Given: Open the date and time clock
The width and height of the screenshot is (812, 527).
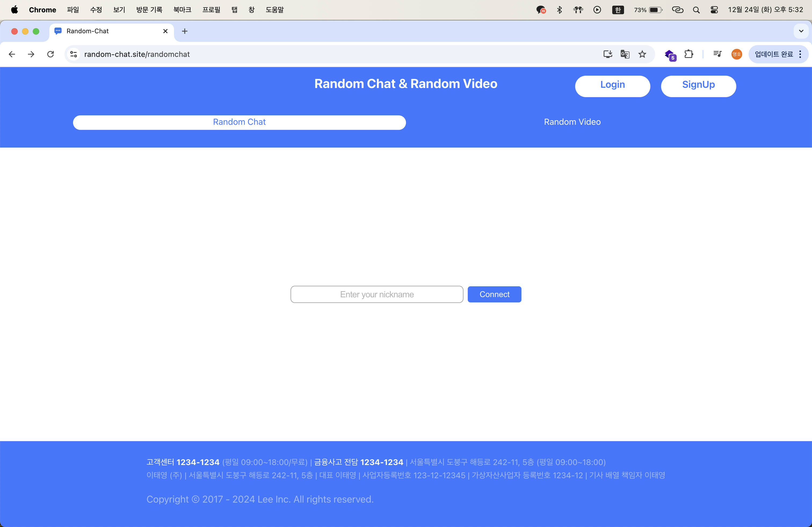Looking at the screenshot, I should coord(766,10).
